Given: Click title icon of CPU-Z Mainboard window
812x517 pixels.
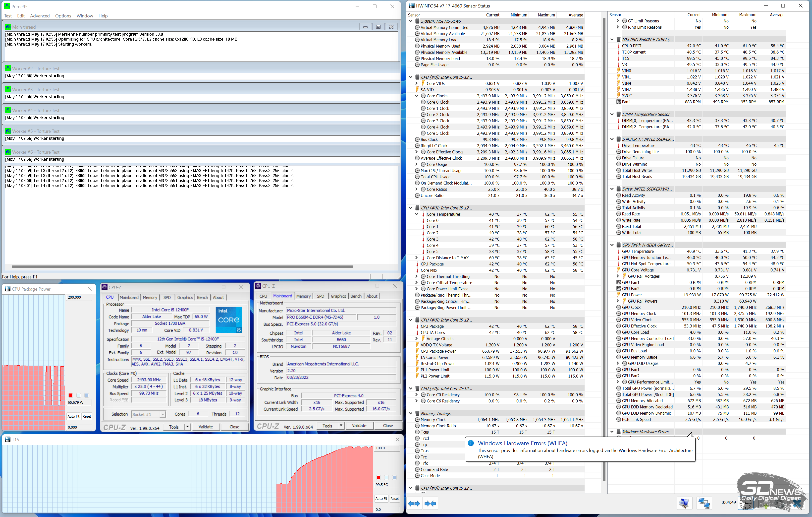Looking at the screenshot, I should click(x=258, y=286).
